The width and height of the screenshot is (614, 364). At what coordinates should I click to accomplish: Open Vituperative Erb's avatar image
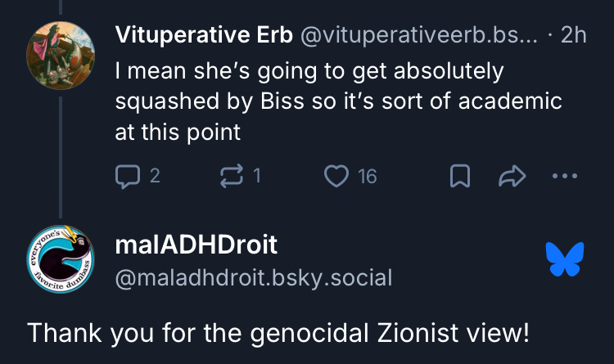coord(60,52)
